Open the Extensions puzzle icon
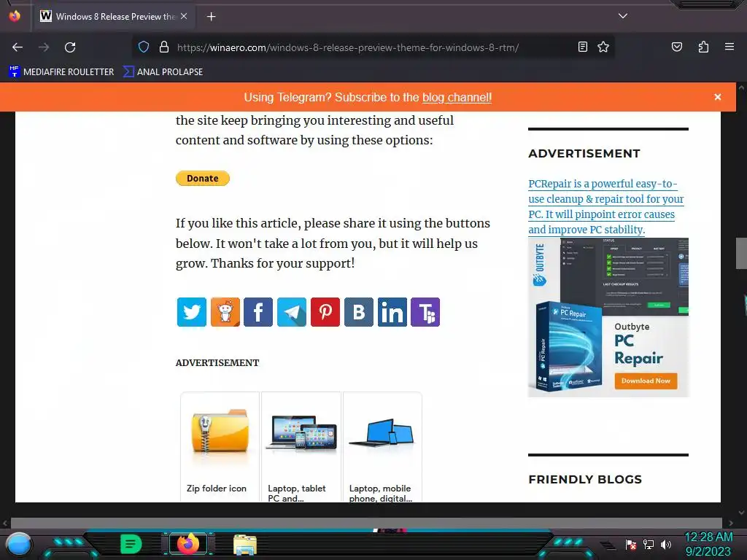 click(703, 47)
